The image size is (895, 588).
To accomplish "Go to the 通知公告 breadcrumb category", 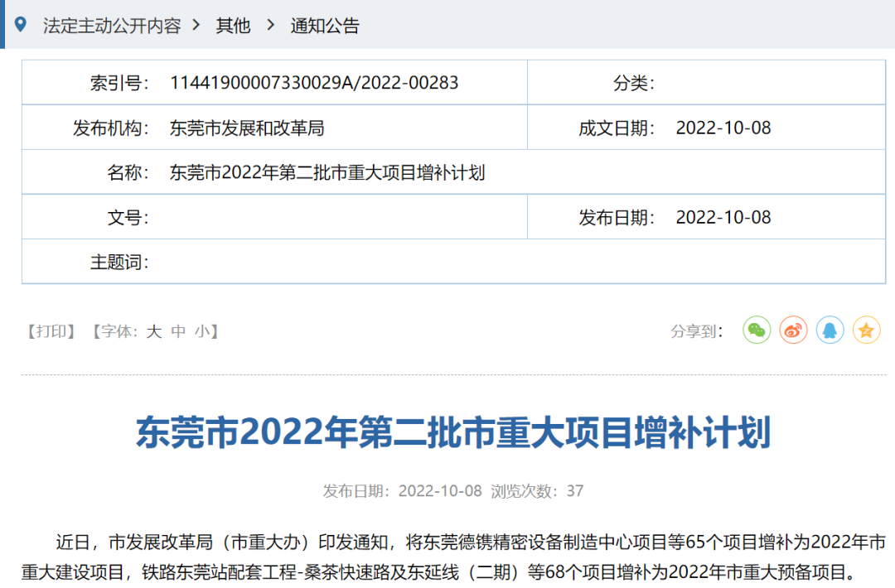I will coord(323,26).
